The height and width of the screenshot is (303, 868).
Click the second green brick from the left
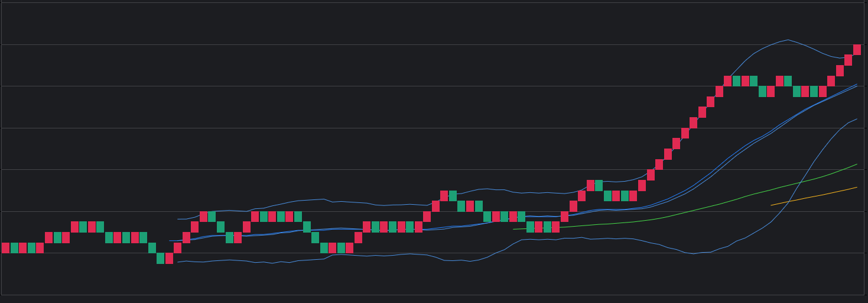(31, 248)
